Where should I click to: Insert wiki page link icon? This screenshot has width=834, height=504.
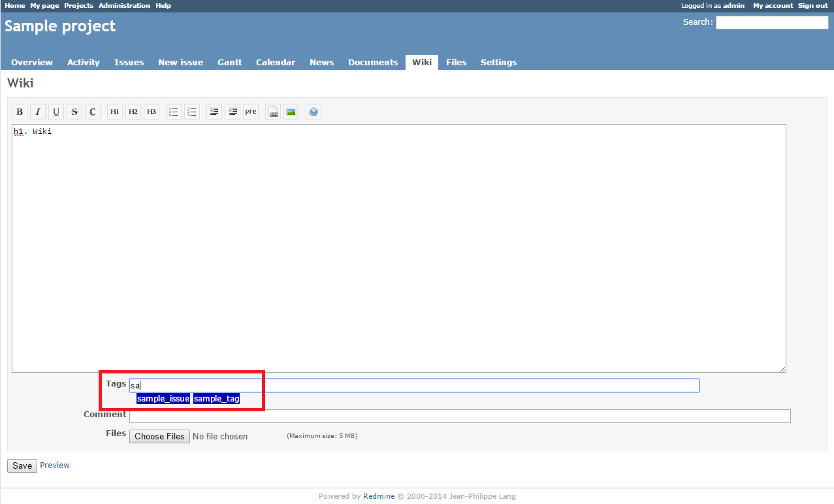[273, 112]
